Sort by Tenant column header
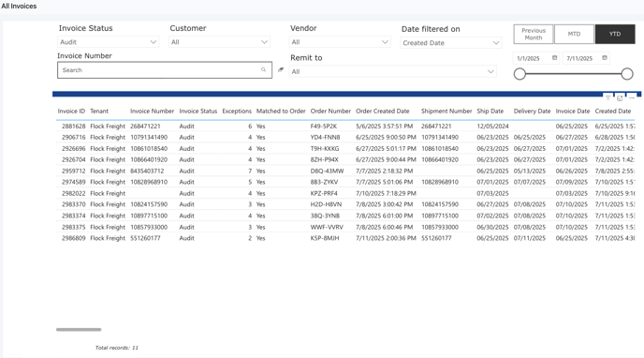 pyautogui.click(x=99, y=111)
